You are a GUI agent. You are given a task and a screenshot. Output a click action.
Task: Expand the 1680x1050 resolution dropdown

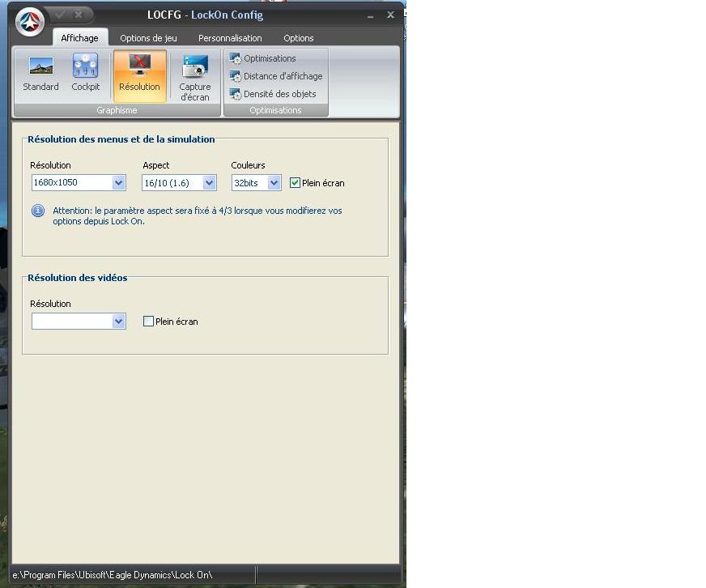pyautogui.click(x=119, y=183)
